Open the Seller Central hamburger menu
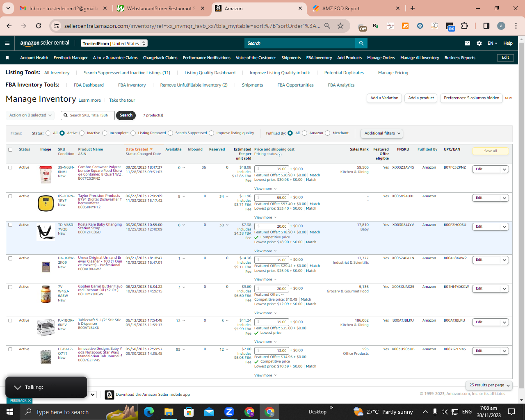The height and width of the screenshot is (420, 525). coord(7,43)
